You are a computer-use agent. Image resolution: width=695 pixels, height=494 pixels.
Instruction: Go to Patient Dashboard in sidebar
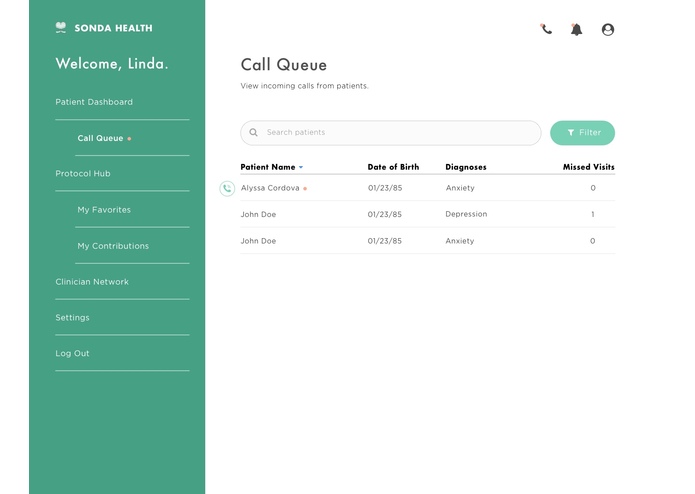[94, 102]
